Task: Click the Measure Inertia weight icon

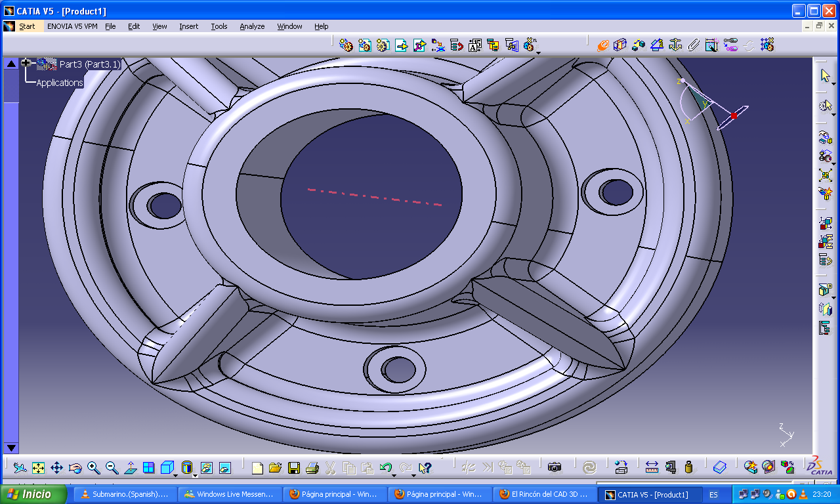Action: 688,468
